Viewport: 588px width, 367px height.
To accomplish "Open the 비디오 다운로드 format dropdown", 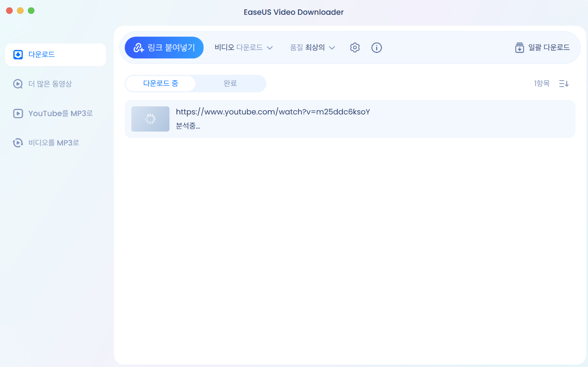I will pyautogui.click(x=244, y=47).
